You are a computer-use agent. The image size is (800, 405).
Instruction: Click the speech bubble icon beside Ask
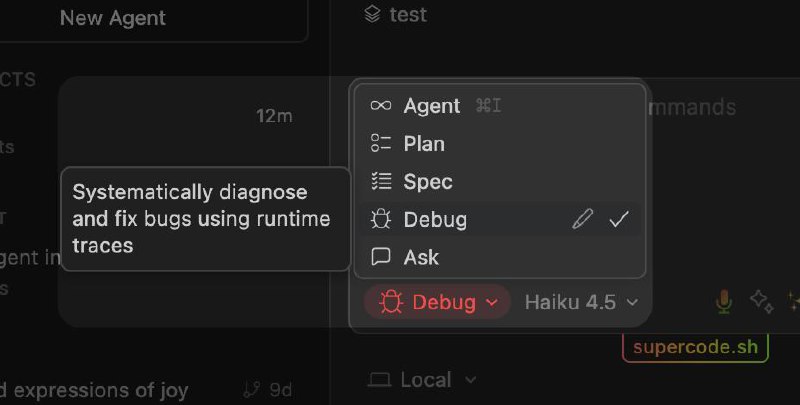point(380,257)
